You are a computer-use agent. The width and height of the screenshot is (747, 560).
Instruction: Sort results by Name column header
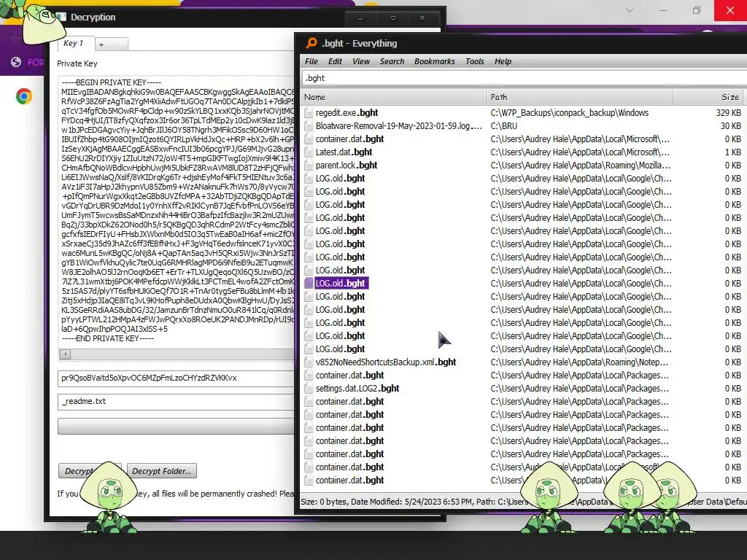pos(393,97)
